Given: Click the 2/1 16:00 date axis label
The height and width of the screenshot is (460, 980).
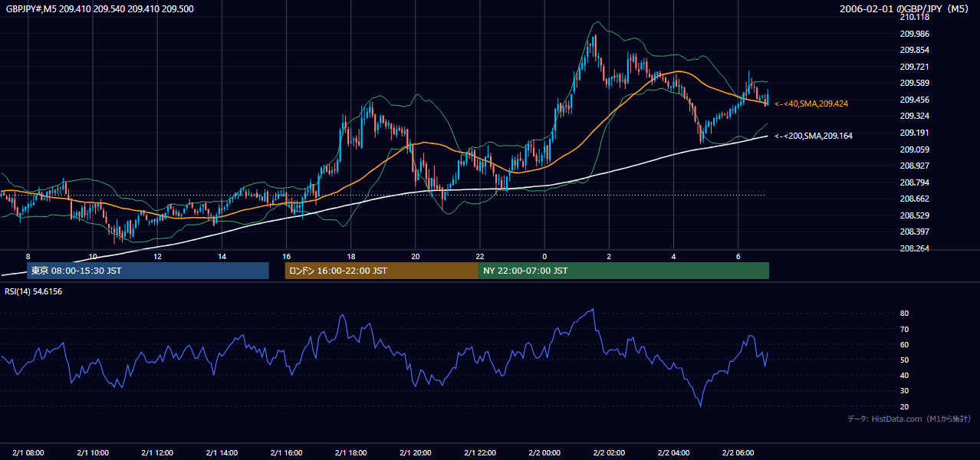Looking at the screenshot, I should pos(286,452).
